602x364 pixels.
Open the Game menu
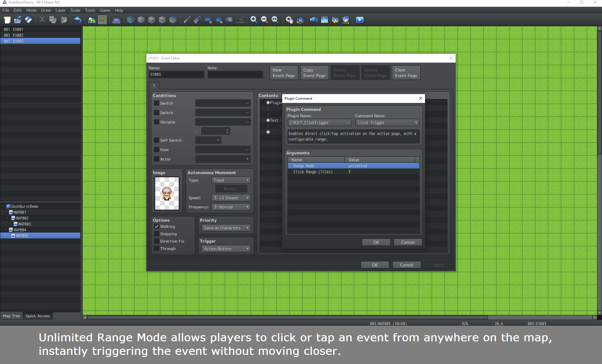click(105, 10)
